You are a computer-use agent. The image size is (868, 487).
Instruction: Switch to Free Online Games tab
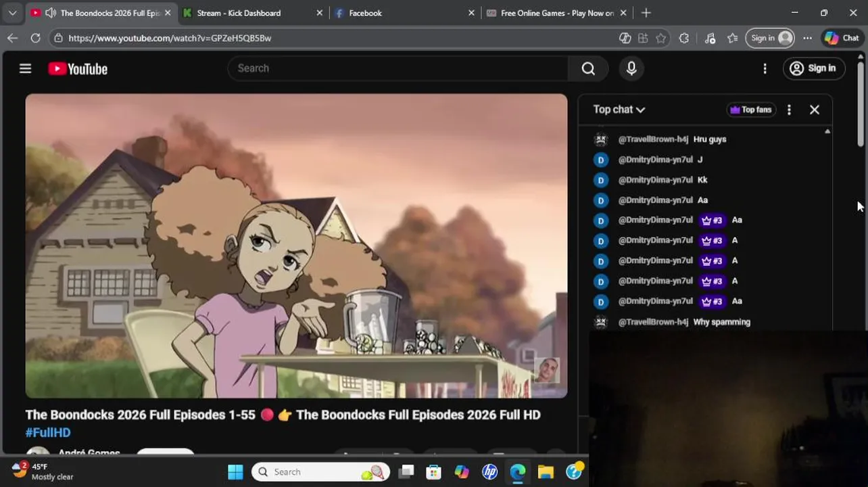[x=557, y=13]
